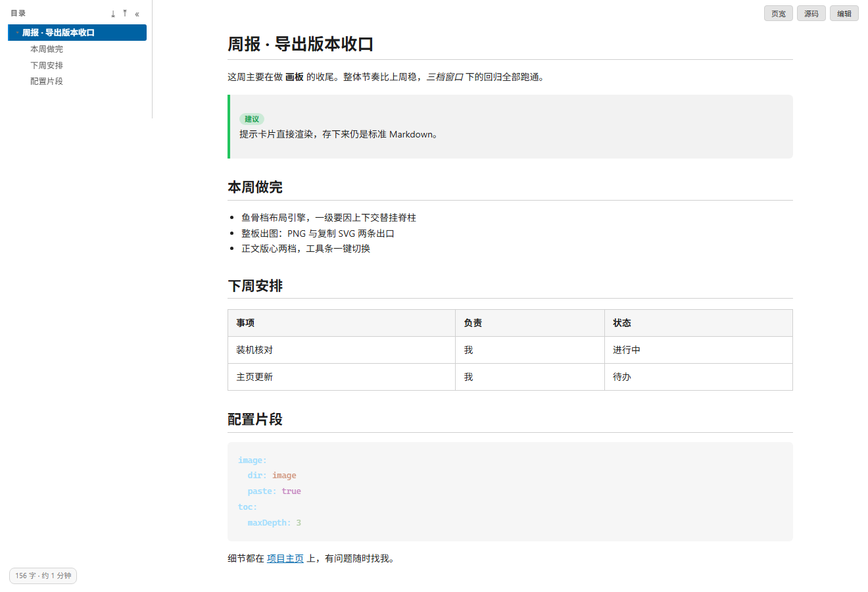The width and height of the screenshot is (868, 592).
Task: Click the bullet 正文版心两档
Action: coord(269,249)
